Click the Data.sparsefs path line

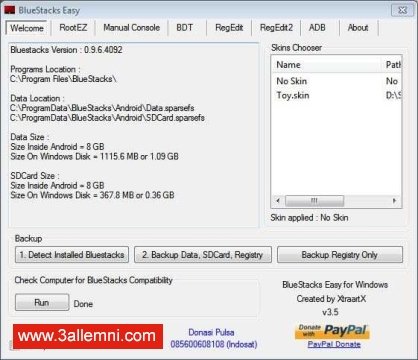(x=102, y=108)
